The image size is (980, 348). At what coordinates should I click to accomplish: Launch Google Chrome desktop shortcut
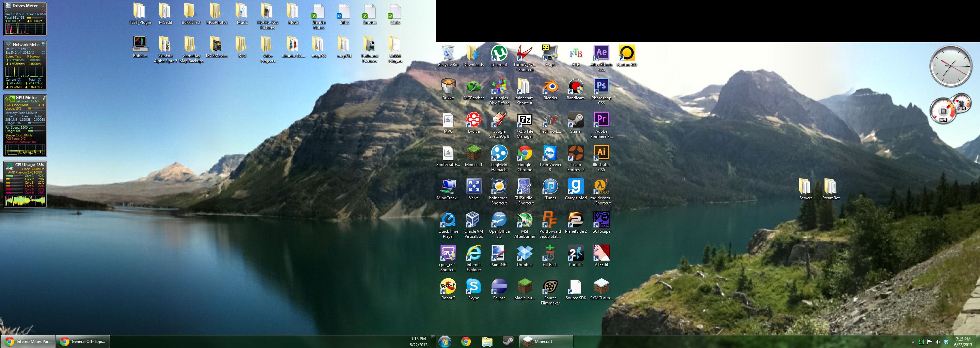(525, 158)
